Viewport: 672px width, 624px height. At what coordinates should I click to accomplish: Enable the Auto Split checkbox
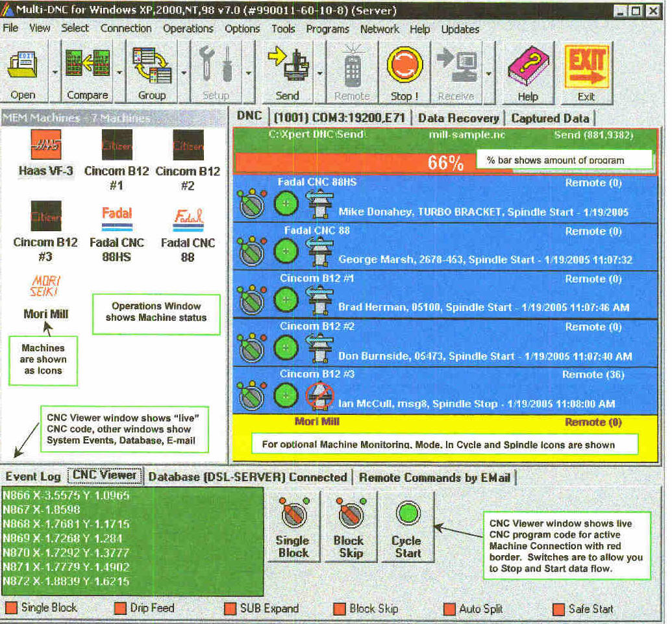tap(449, 609)
